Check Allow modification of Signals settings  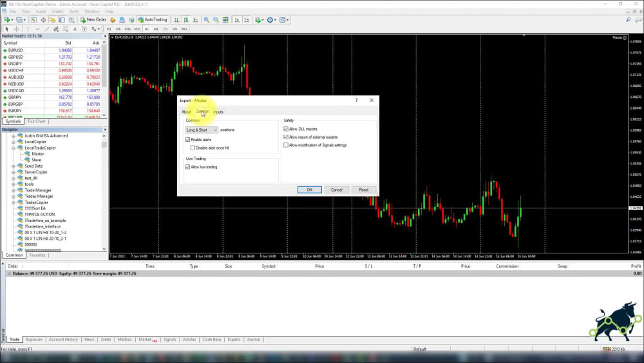point(286,145)
